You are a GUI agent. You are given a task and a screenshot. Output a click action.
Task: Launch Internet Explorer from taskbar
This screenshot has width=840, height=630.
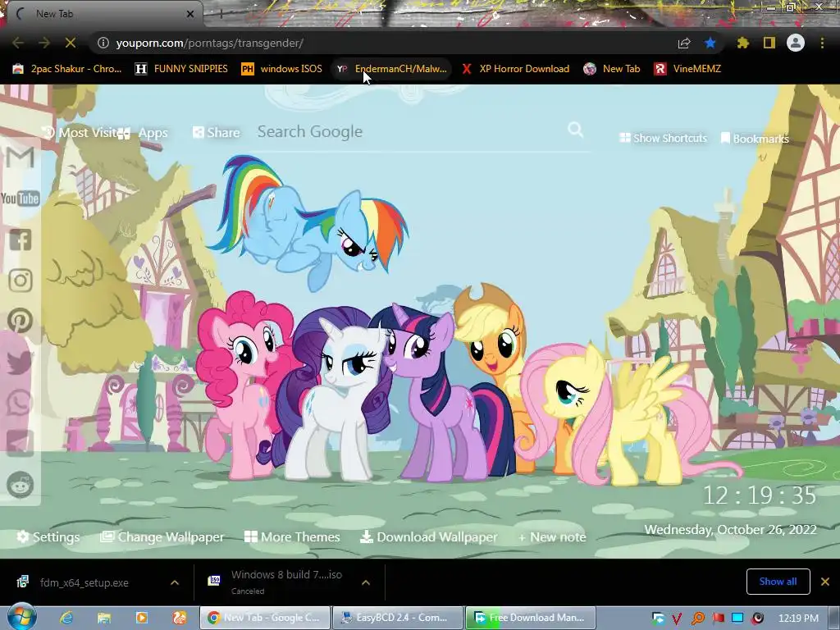(x=66, y=618)
